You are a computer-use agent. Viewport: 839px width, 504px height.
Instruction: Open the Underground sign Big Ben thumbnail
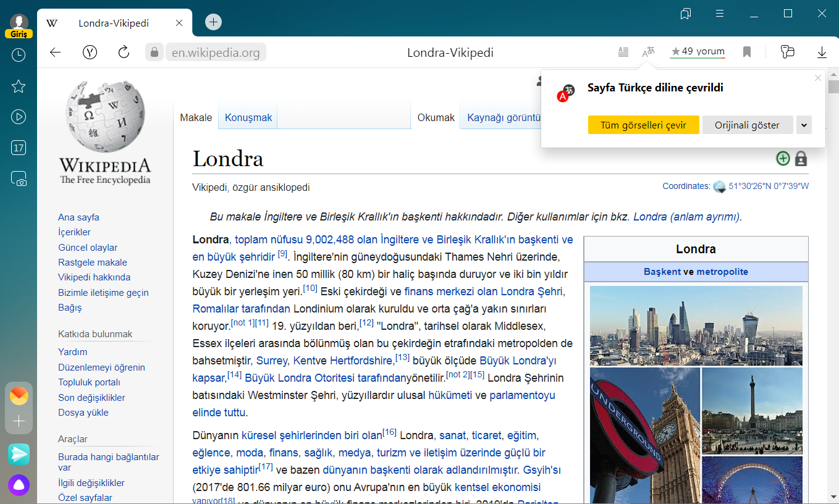coord(645,435)
